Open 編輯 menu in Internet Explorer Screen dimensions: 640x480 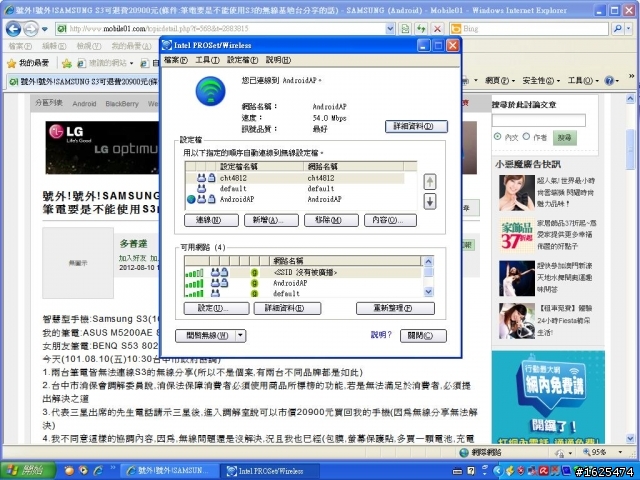[x=54, y=46]
